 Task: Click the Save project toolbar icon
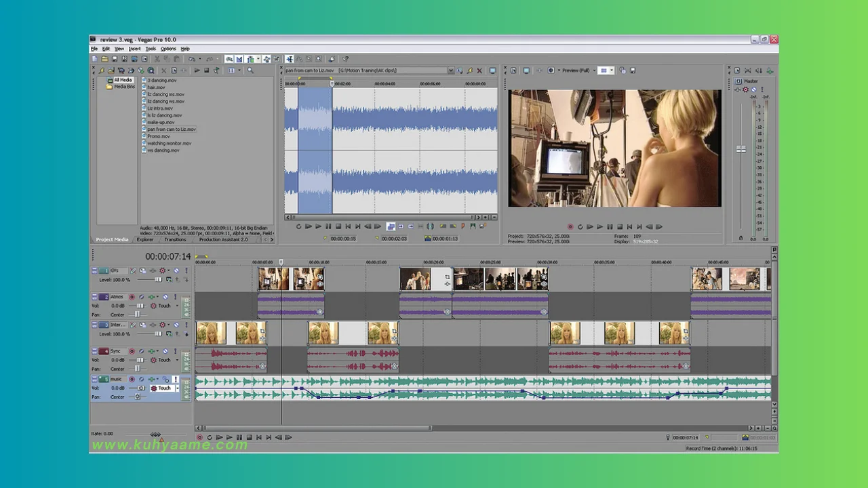pos(115,59)
